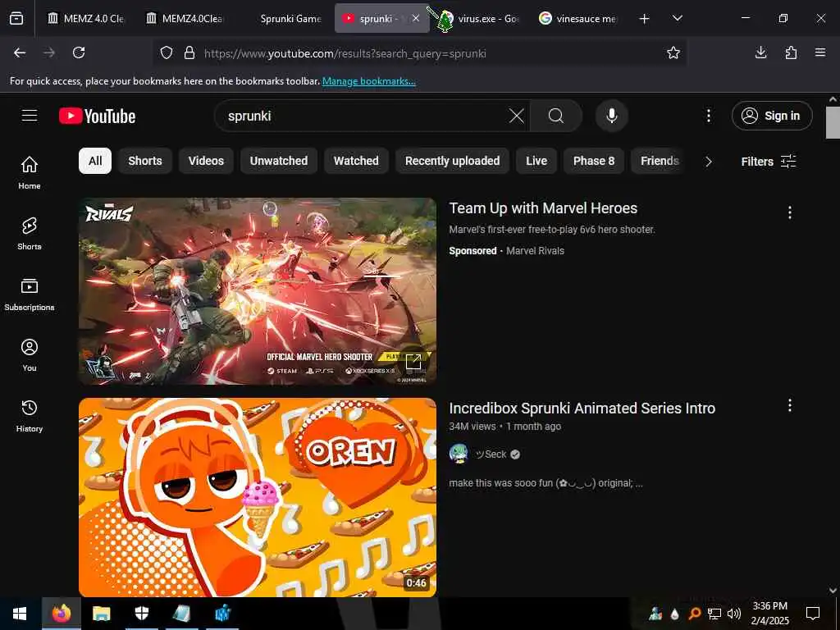Screen dimensions: 840x630
Task: Open the OREN Sprunki video thumbnail
Action: click(258, 498)
